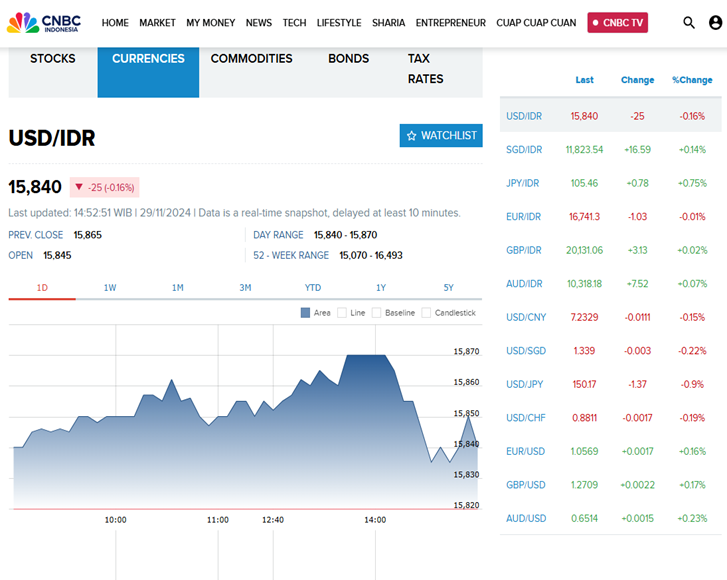Screen dimensions: 727x580
Task: View the EUR/USD pair in the table
Action: coord(525,451)
